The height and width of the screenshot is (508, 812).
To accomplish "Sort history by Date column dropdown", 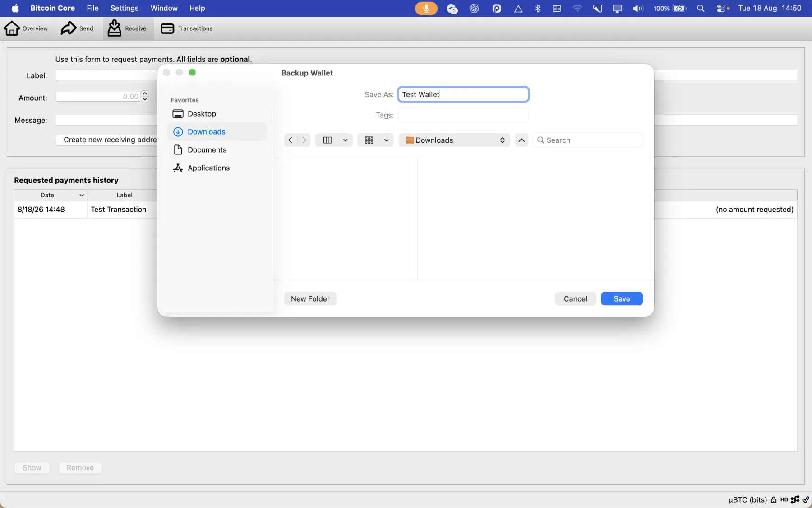I will pos(82,195).
